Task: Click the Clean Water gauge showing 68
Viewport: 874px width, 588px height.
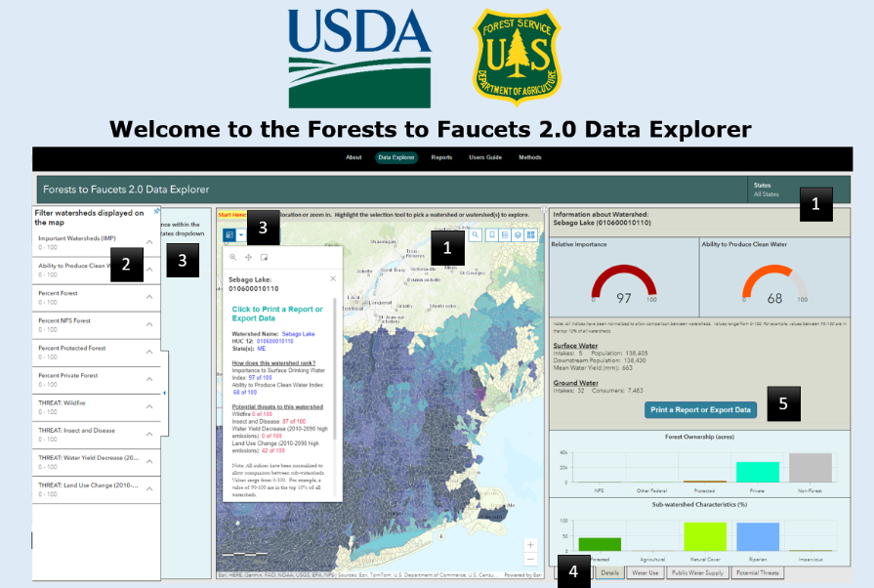Action: click(x=774, y=283)
